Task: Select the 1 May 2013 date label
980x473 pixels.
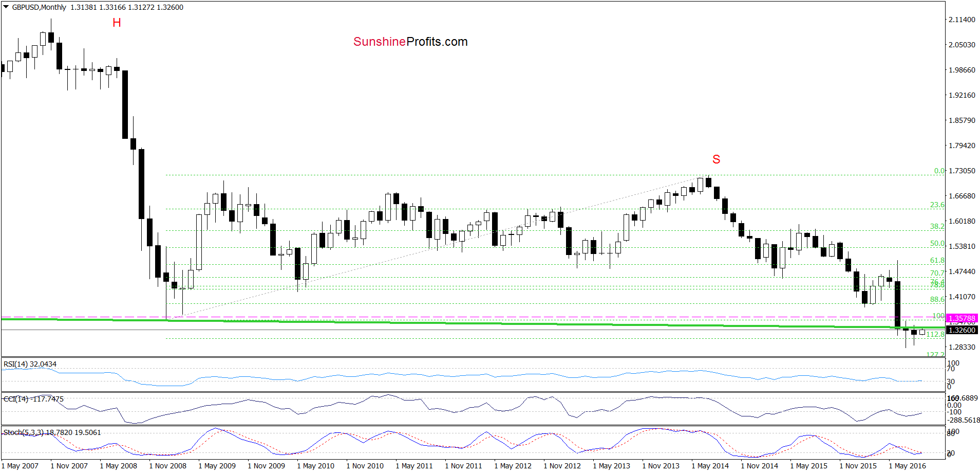Action: pyautogui.click(x=612, y=466)
